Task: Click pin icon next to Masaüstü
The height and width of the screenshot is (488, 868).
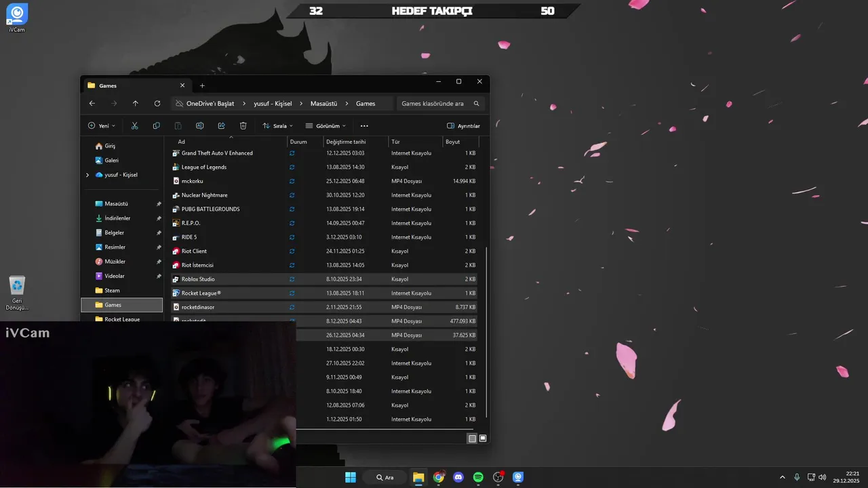Action: click(x=159, y=204)
